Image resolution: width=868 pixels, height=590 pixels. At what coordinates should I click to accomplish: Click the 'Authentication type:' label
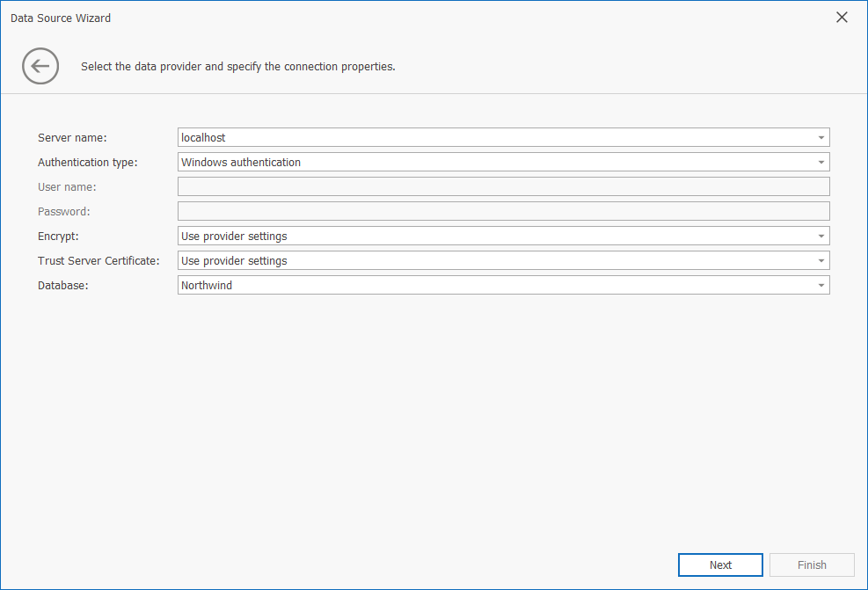pos(88,163)
